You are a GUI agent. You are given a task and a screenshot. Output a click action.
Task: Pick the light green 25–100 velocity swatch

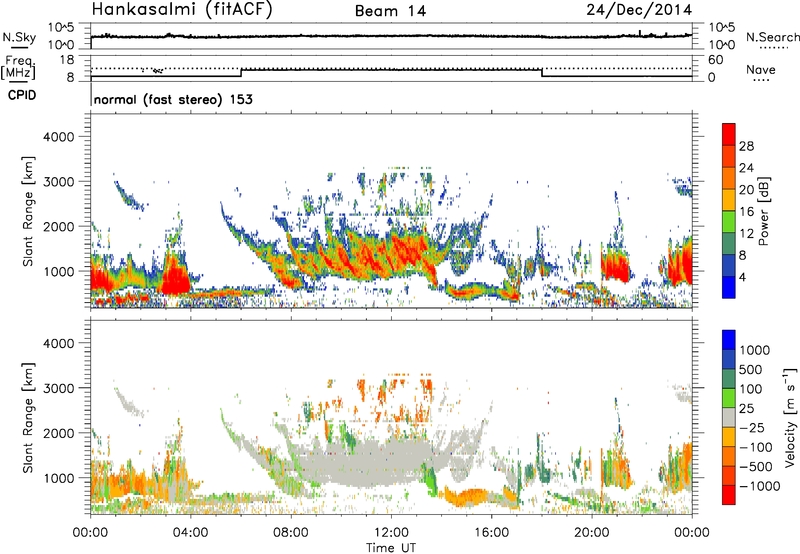pyautogui.click(x=729, y=398)
